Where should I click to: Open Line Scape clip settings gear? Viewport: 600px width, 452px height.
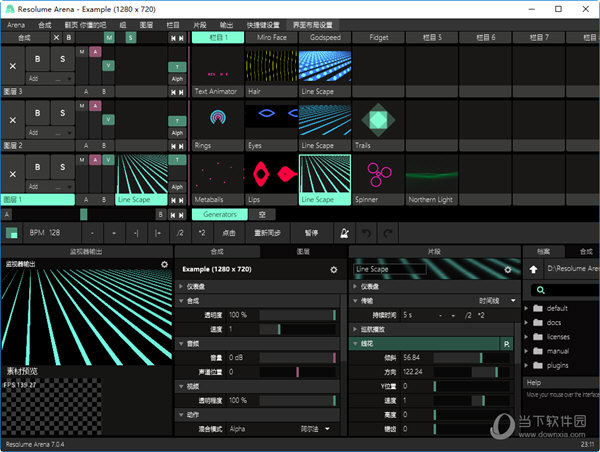coord(507,269)
